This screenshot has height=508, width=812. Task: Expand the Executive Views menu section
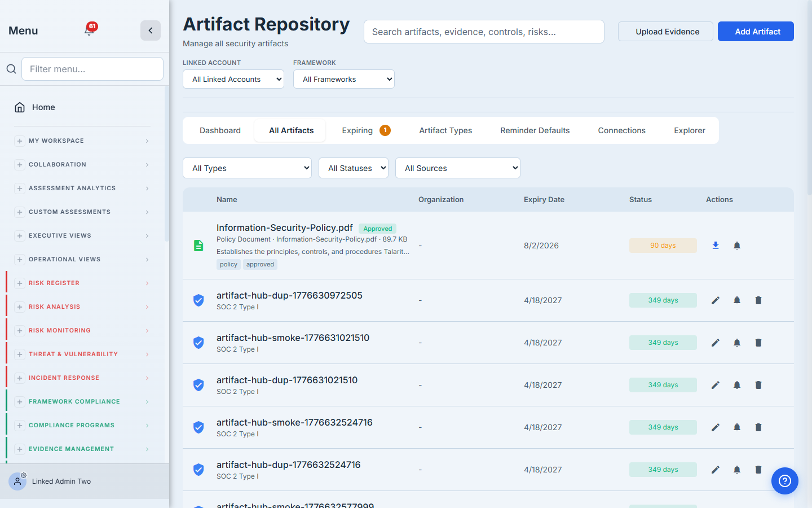coord(82,236)
